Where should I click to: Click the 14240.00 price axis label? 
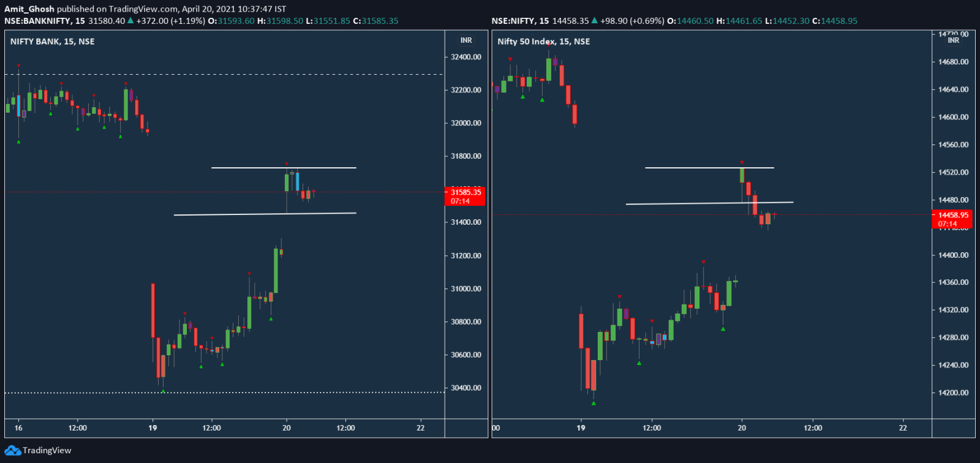(x=954, y=365)
